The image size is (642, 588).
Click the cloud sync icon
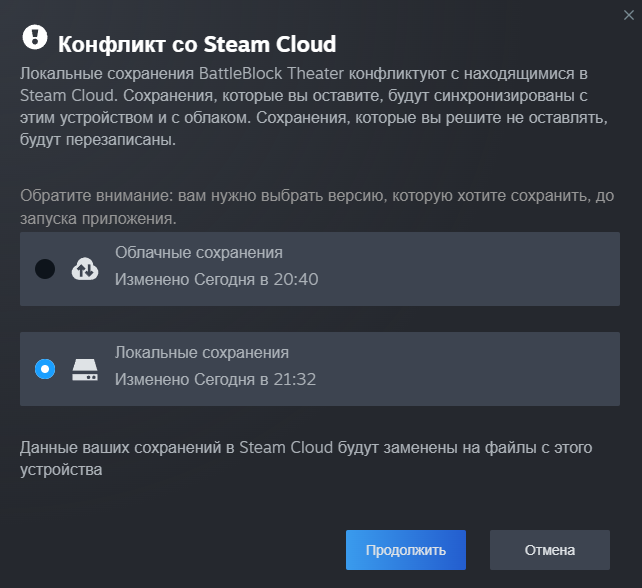tap(85, 269)
